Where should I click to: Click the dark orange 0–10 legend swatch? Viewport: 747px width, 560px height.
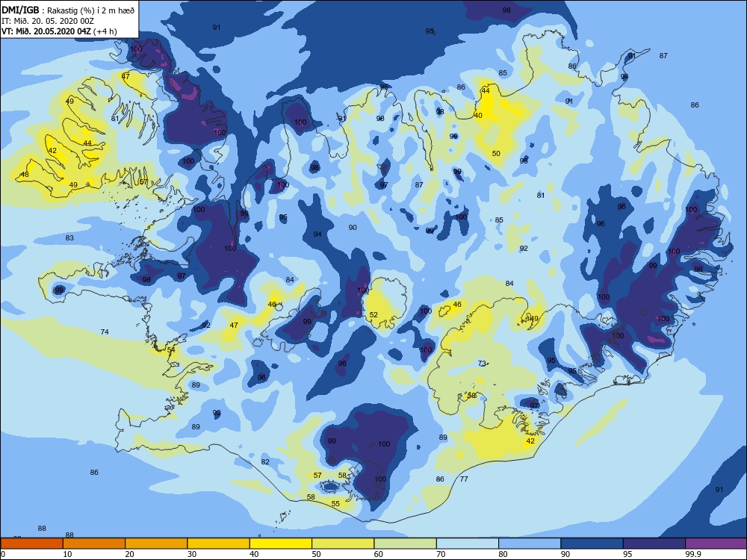pos(31,544)
